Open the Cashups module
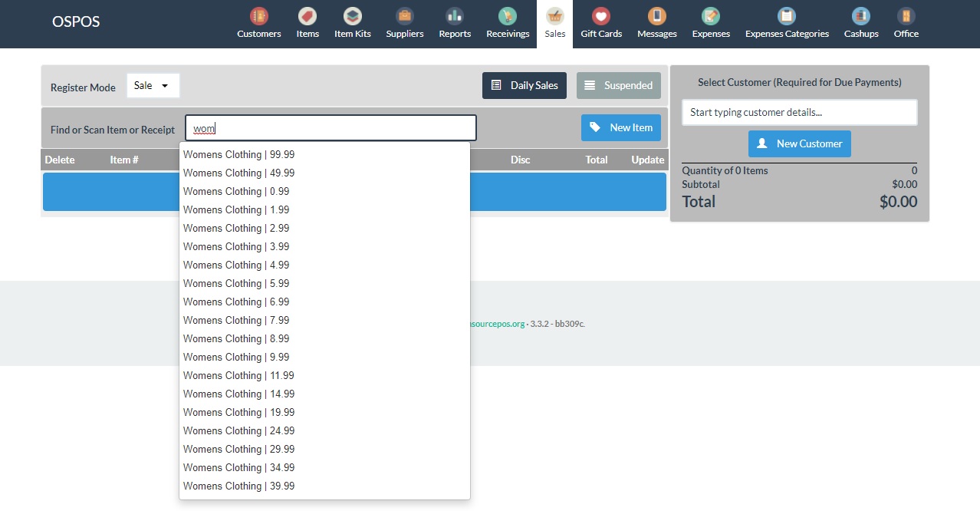The height and width of the screenshot is (511, 980). coord(860,24)
